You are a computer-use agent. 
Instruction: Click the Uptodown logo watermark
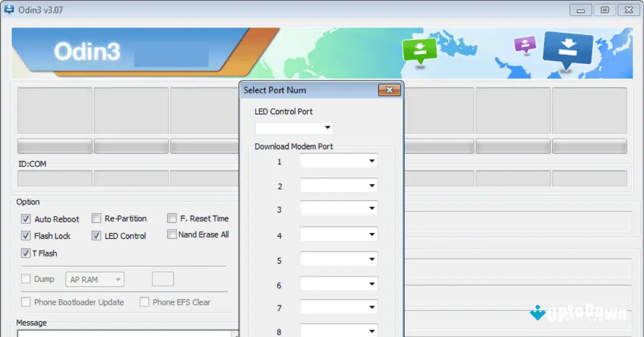coord(580,313)
